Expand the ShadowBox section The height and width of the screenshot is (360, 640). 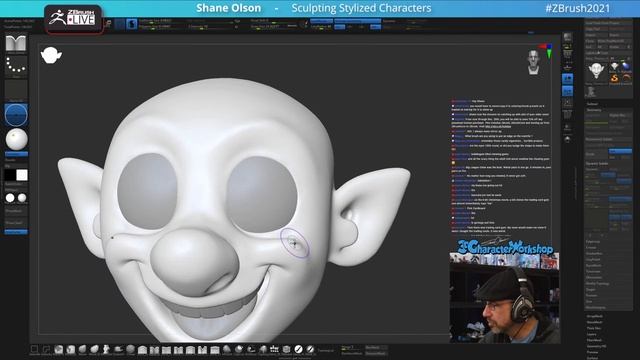[x=594, y=253]
